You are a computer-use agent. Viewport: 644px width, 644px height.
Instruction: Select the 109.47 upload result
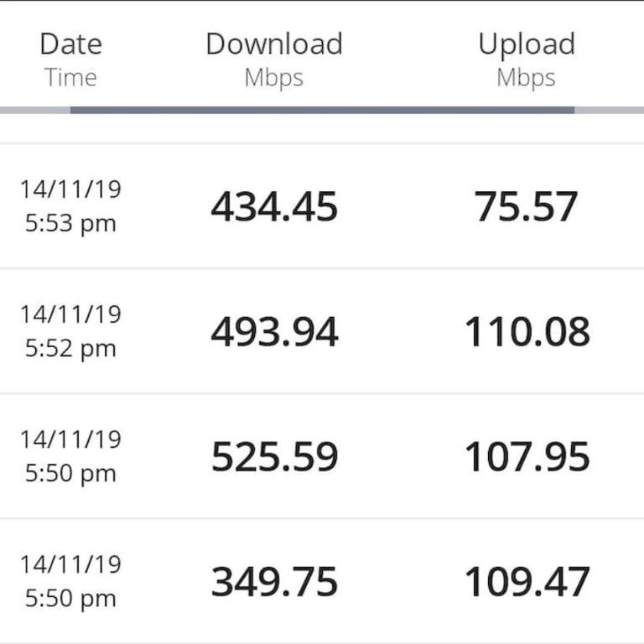pyautogui.click(x=527, y=581)
